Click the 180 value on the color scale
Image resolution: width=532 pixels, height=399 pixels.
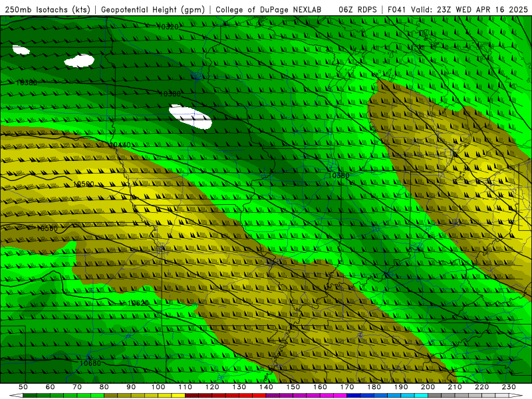[x=374, y=387]
